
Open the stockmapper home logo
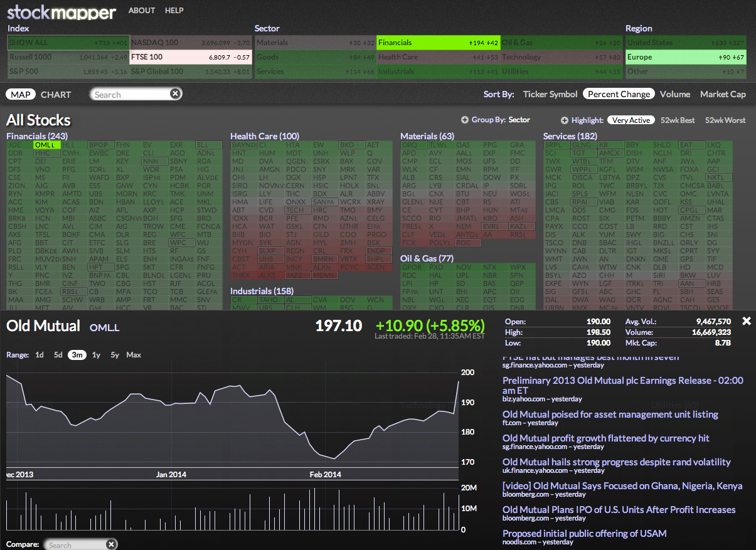coord(61,12)
